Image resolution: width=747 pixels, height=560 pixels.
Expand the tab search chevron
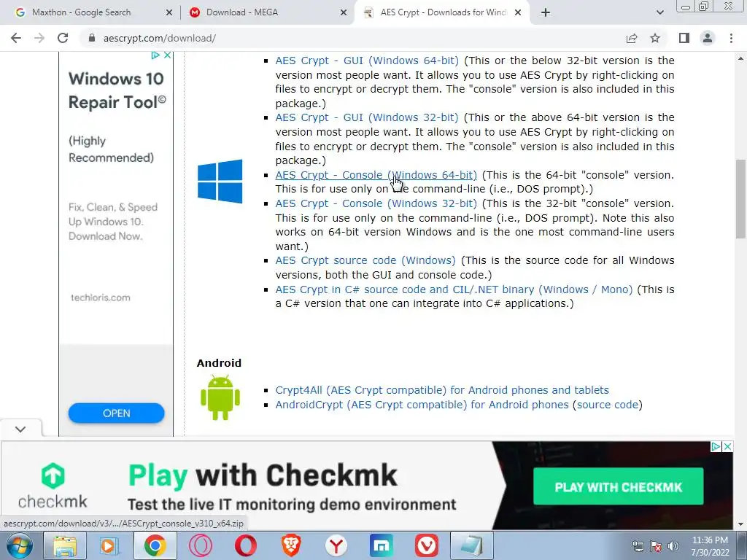659,12
